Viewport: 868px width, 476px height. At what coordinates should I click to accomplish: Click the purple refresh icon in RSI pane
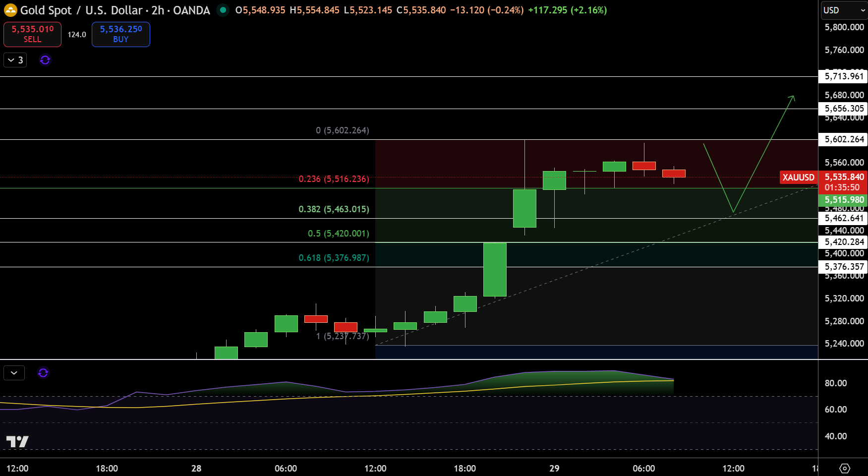43,373
